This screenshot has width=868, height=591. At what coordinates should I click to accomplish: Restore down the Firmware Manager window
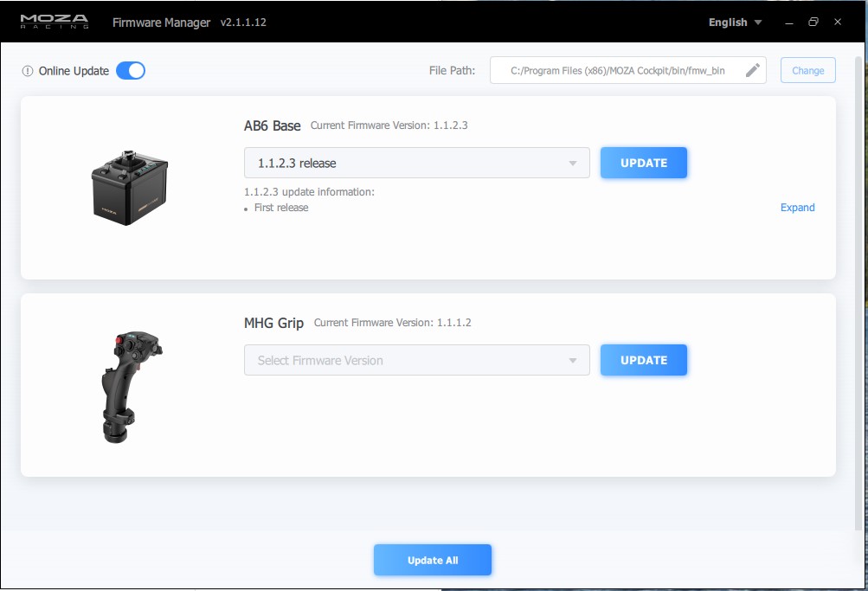[813, 22]
